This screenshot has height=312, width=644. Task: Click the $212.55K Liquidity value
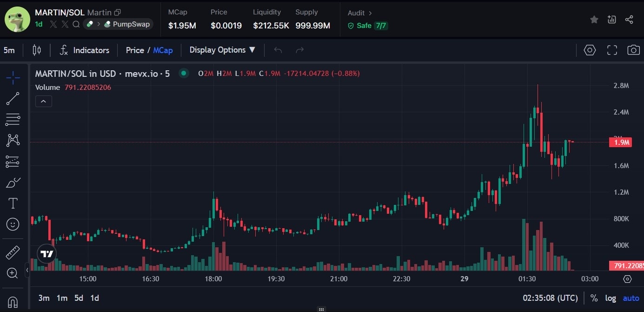(x=271, y=26)
